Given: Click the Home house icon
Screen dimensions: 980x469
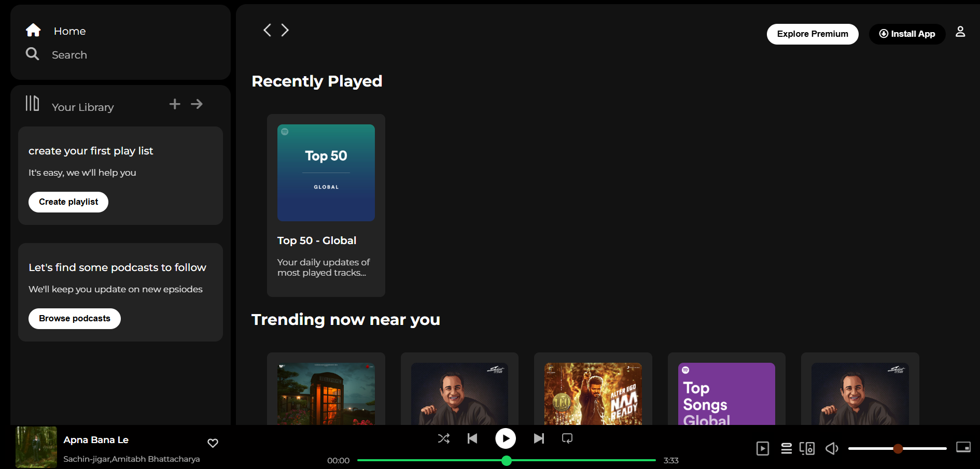Looking at the screenshot, I should click(x=33, y=30).
